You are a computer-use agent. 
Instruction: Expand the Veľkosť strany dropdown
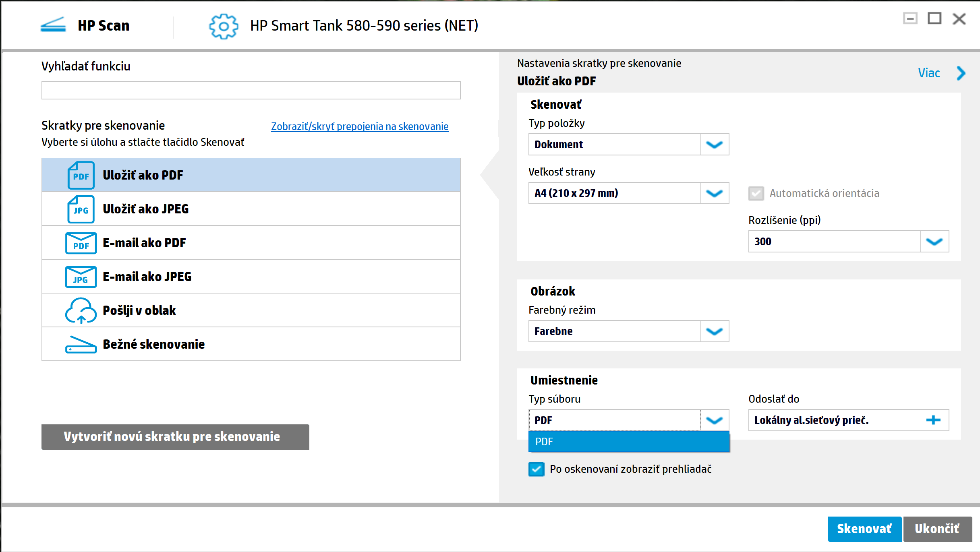714,193
